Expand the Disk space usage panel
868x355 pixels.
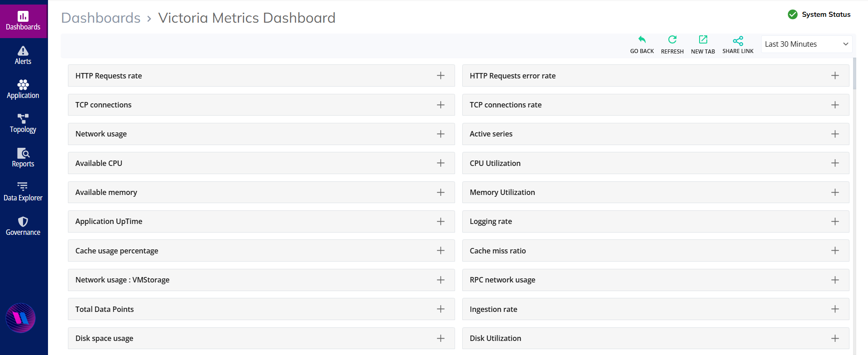pos(441,338)
